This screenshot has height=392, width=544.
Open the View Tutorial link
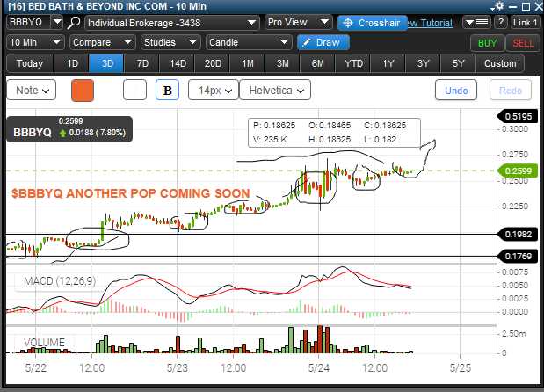click(430, 23)
